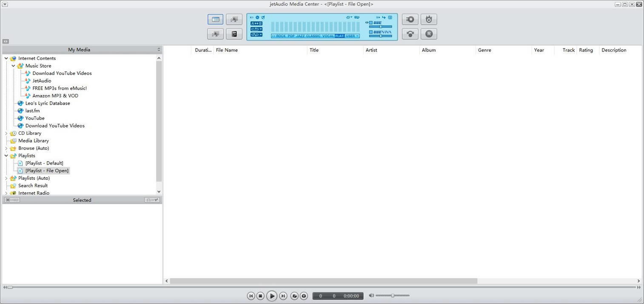The width and height of the screenshot is (644, 304).
Task: Click the recording tool icon
Action: point(429,34)
